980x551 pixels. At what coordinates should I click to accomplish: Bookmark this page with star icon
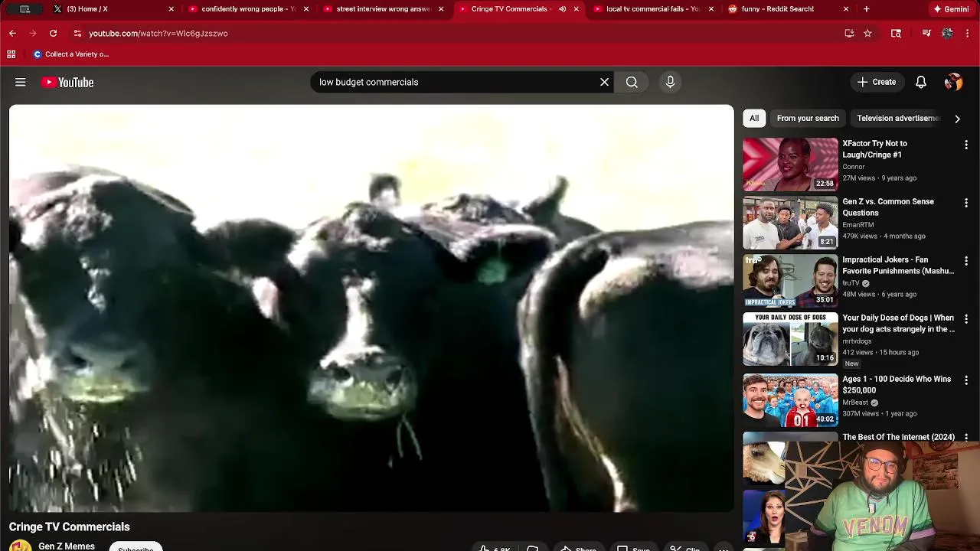pos(867,33)
